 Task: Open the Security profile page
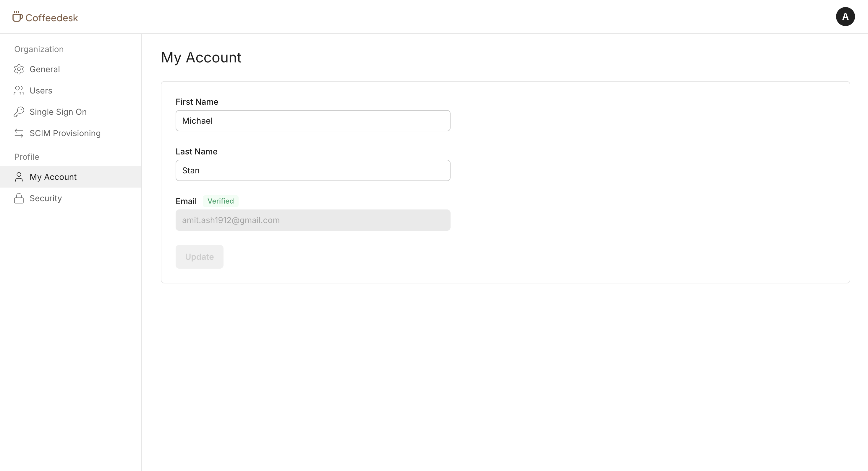pos(46,198)
